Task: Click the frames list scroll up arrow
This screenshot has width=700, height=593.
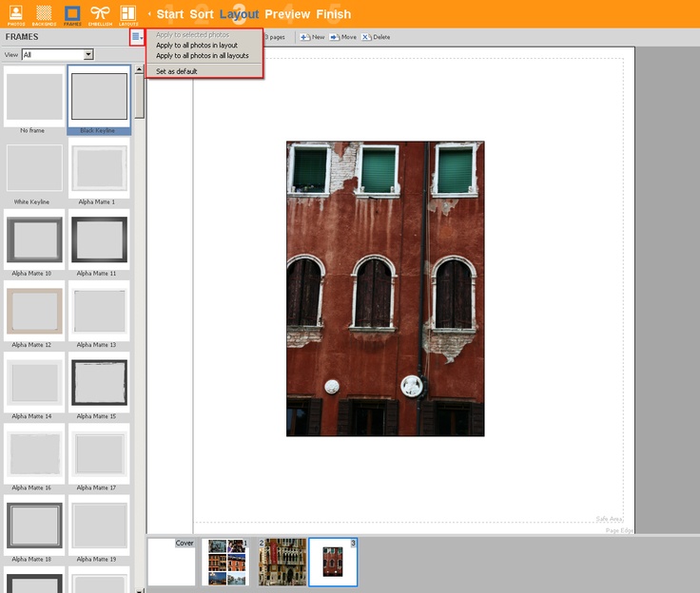Action: tap(139, 69)
